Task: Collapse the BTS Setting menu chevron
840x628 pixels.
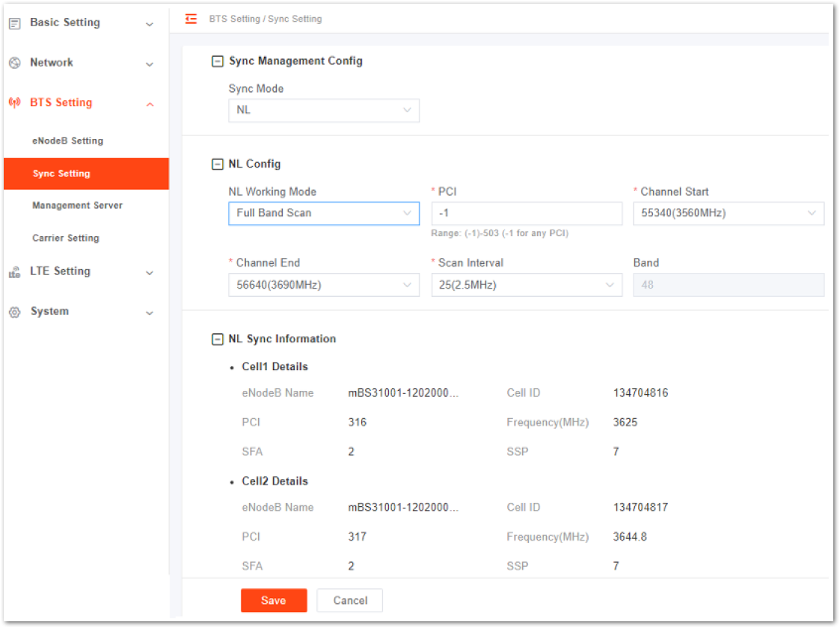Action: [x=150, y=105]
